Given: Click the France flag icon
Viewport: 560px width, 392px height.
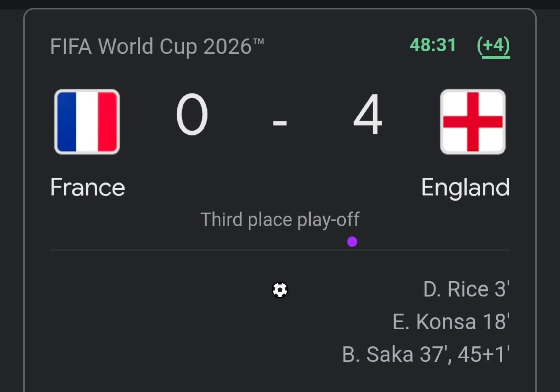Looking at the screenshot, I should point(87,122).
